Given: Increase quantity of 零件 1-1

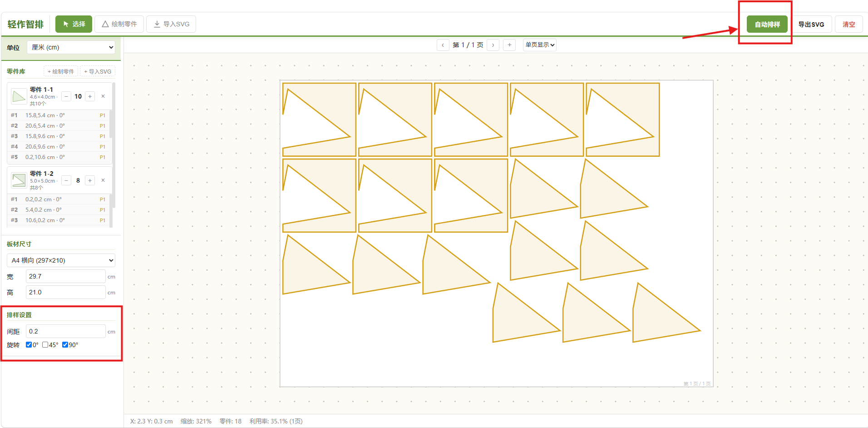Looking at the screenshot, I should coord(90,96).
